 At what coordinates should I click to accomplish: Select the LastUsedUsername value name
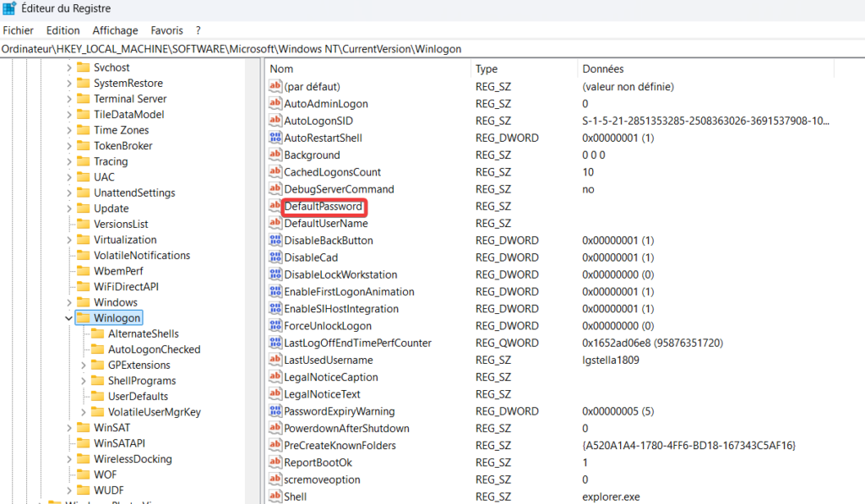tap(329, 360)
